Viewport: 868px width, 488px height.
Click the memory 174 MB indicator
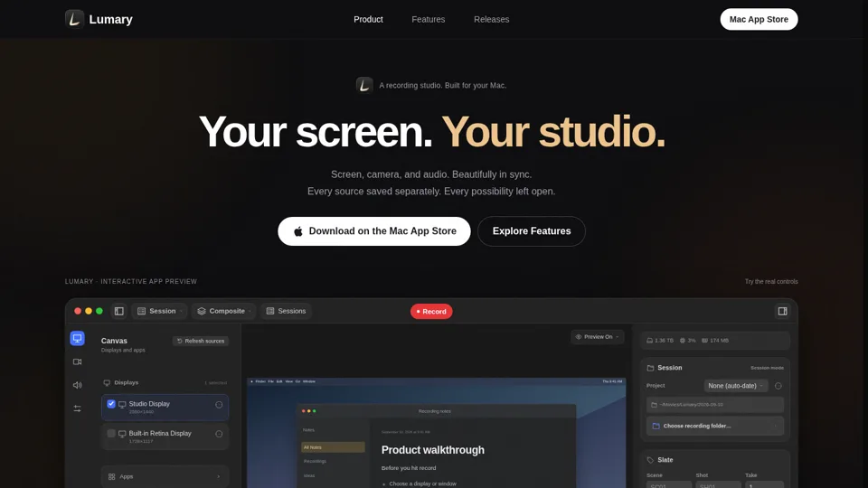click(x=715, y=341)
